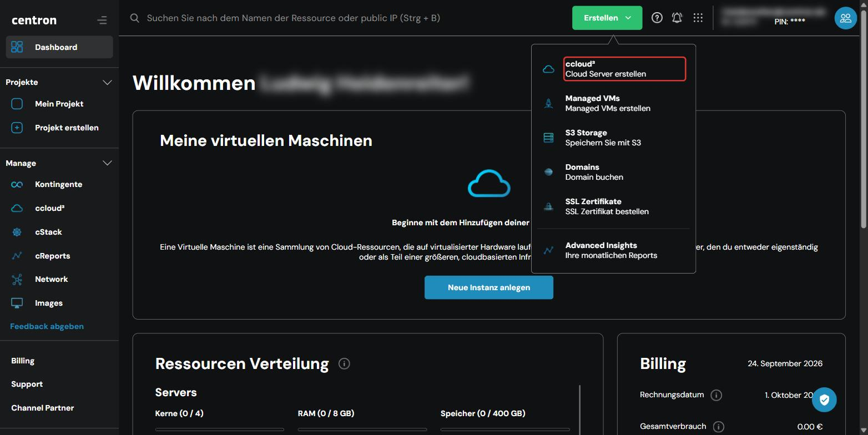Collapse the sidebar with the menu icon
868x435 pixels.
(x=102, y=21)
